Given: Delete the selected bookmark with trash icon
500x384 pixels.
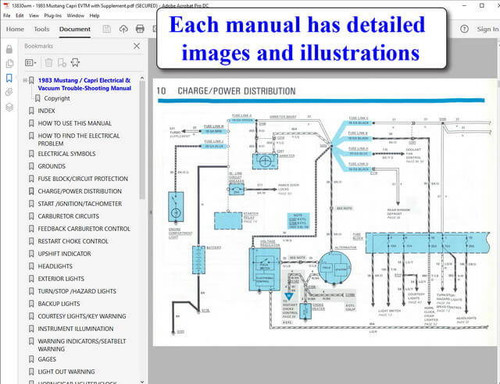Looking at the screenshot, I should [49, 62].
